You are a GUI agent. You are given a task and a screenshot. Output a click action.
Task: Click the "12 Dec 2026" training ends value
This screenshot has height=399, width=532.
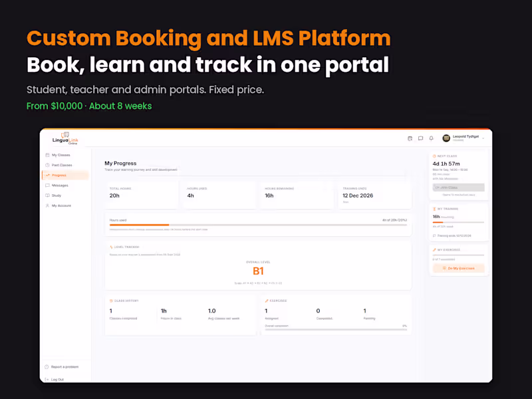pyautogui.click(x=358, y=196)
